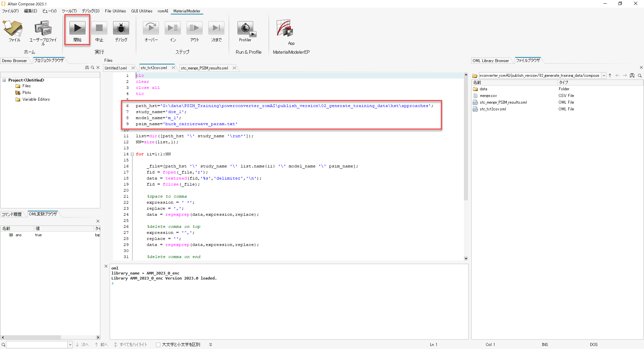Viewport: 644px width, 349px height.
Task: Click the editor vertical scrollbar
Action: tap(466, 139)
